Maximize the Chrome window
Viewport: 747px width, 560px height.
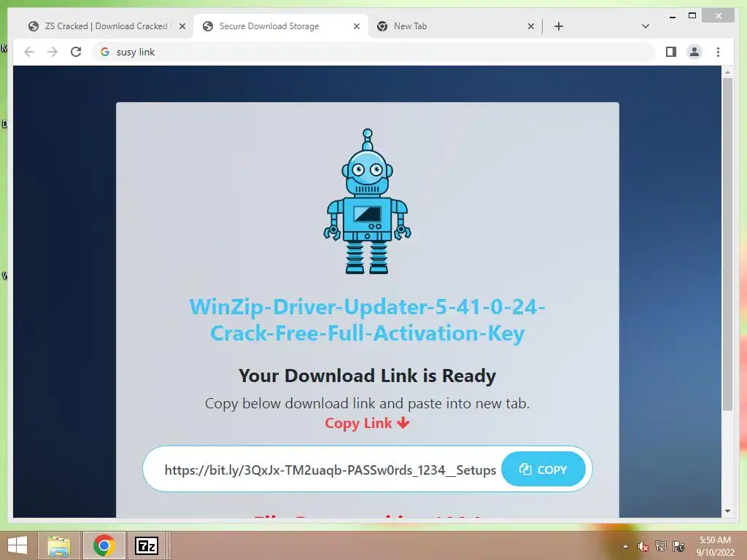click(692, 16)
